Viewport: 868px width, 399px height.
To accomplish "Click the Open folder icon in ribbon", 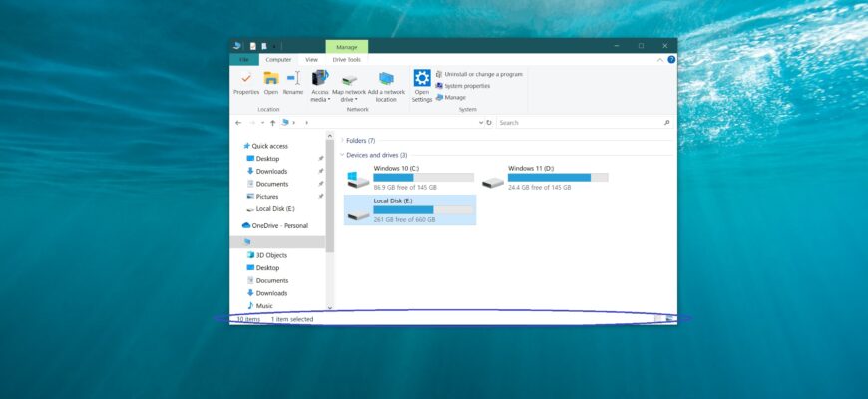I will point(271,78).
